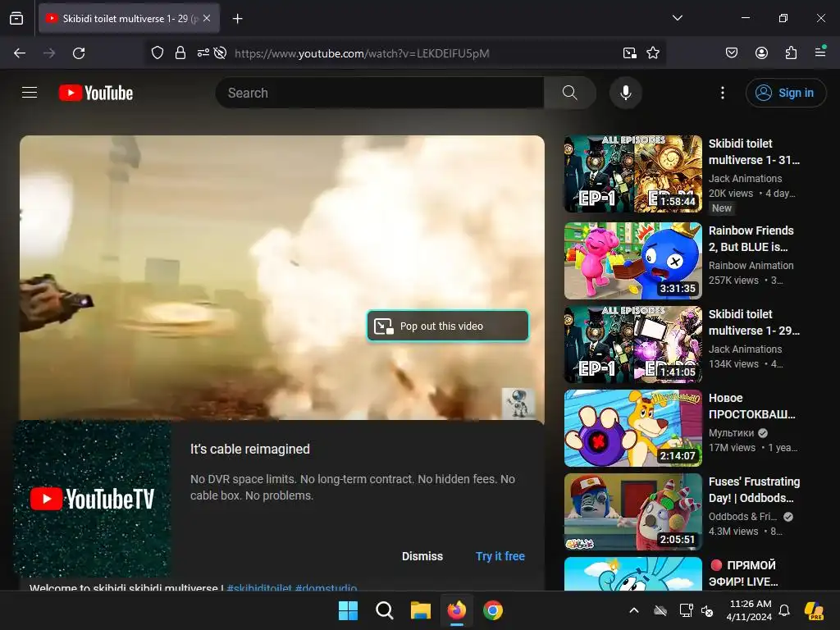Search with voice microphone button

(x=625, y=93)
